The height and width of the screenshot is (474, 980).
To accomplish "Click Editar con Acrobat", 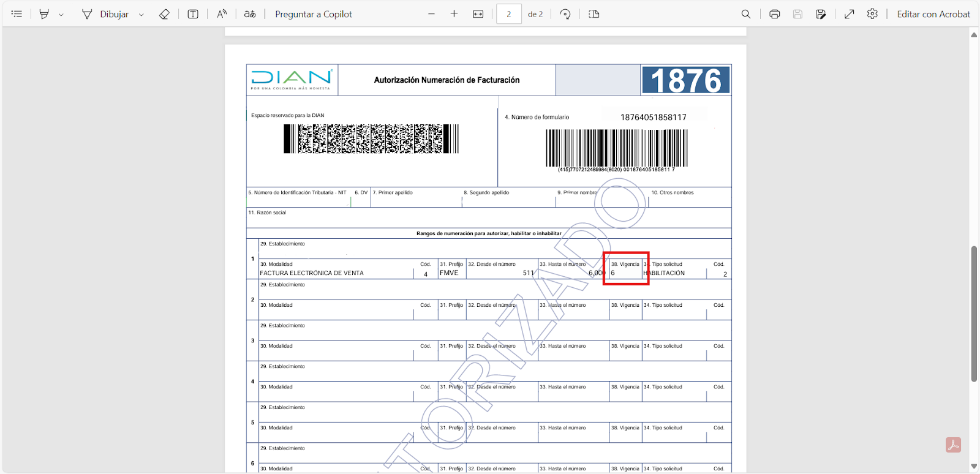I will 933,14.
